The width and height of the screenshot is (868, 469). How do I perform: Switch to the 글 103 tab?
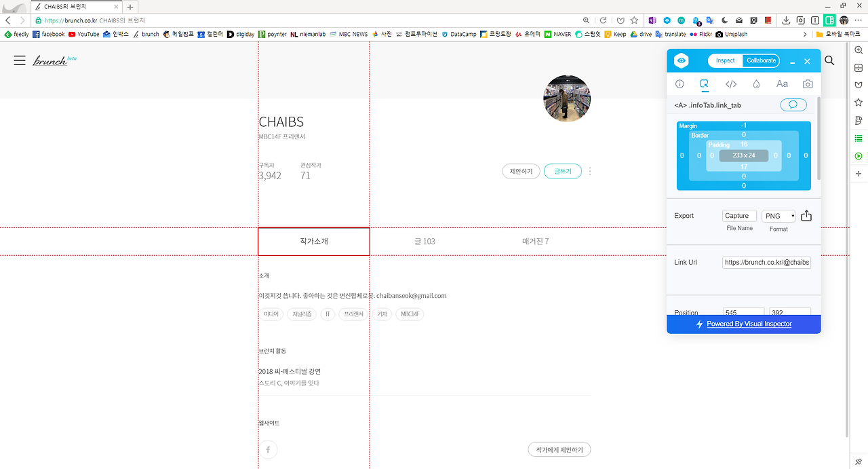[425, 242]
